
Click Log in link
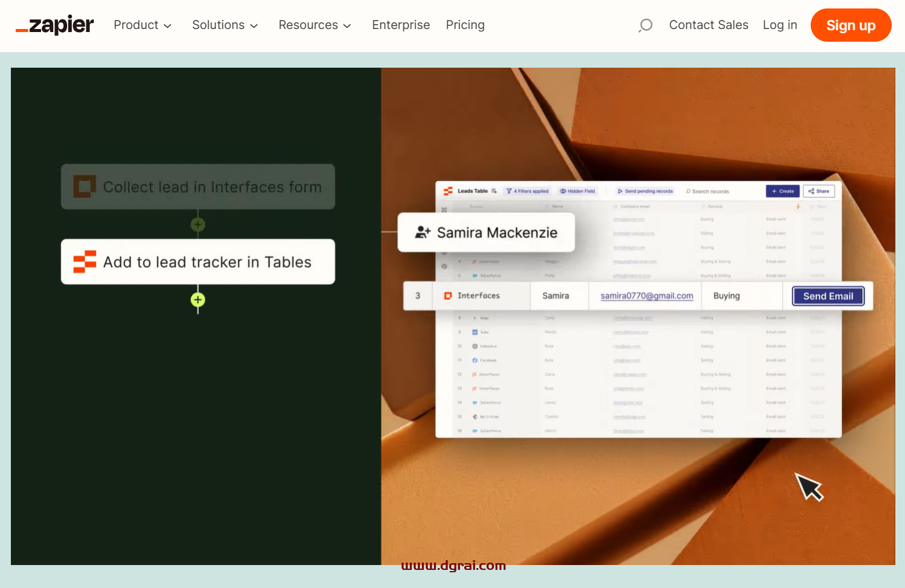pyautogui.click(x=780, y=25)
